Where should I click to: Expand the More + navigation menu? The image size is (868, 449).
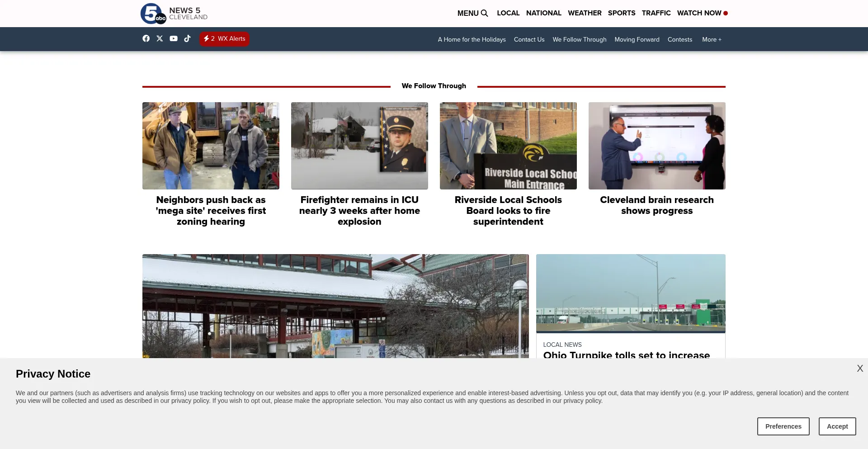pyautogui.click(x=712, y=39)
